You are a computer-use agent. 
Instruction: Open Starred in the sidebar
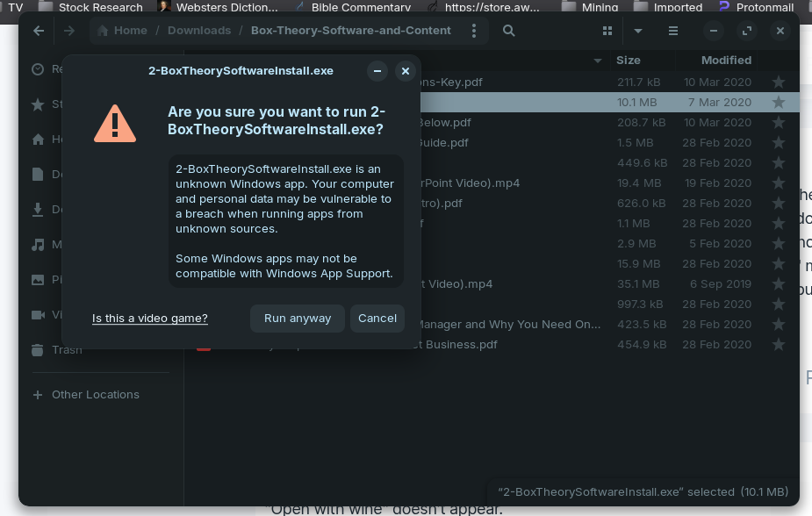coord(47,104)
